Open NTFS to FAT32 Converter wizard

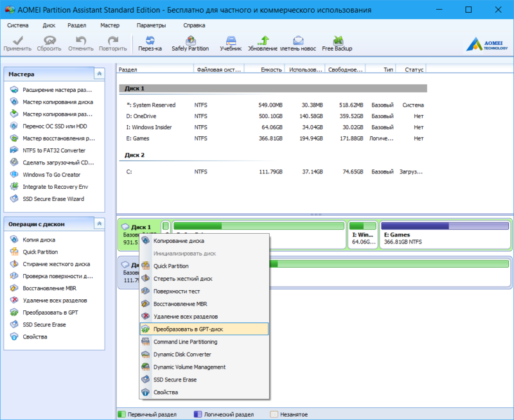coord(53,150)
